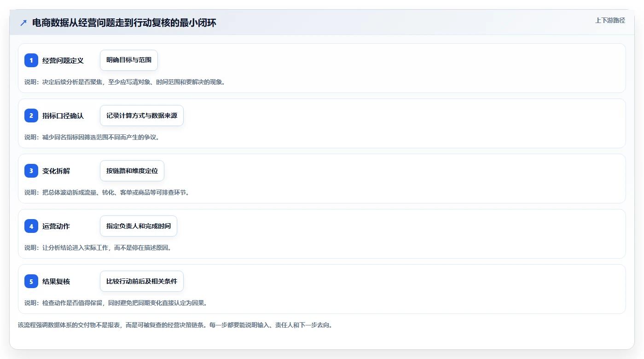
Task: Click the 指标口径确认 step title
Action: pos(63,116)
